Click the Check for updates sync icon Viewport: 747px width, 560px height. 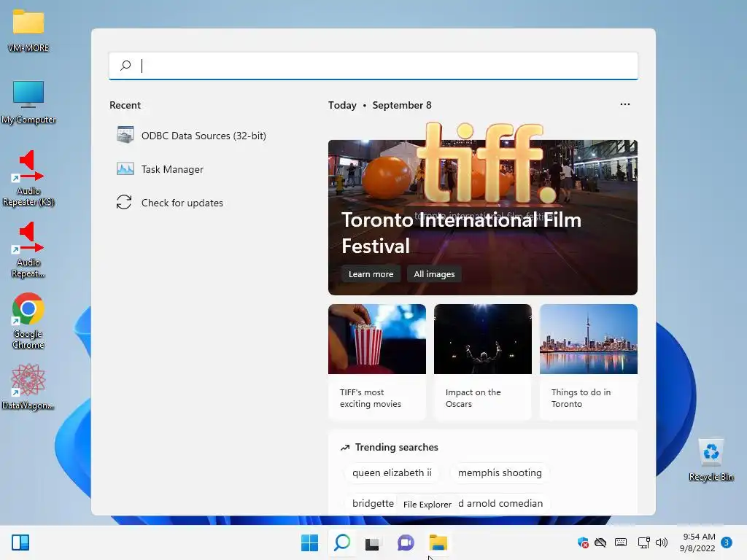[124, 202]
